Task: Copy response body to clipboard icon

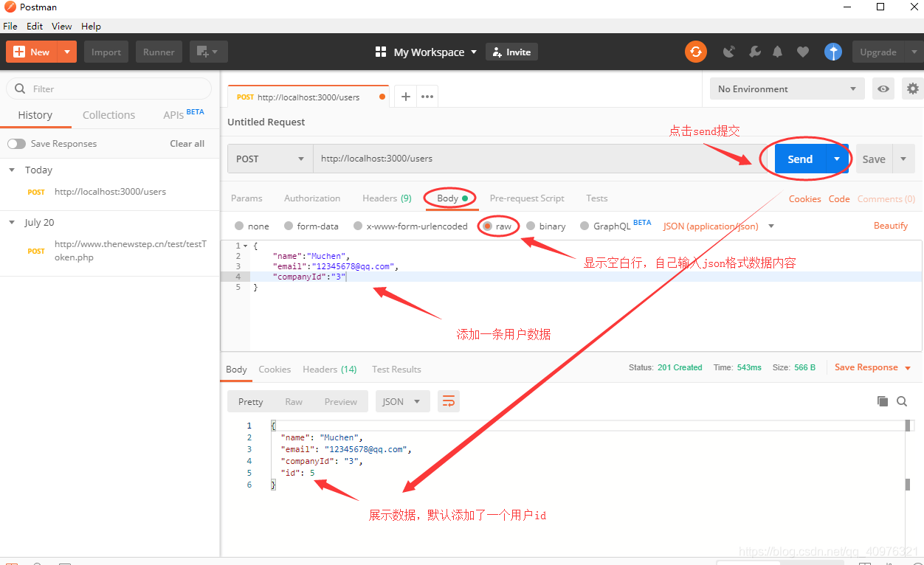Action: tap(882, 401)
